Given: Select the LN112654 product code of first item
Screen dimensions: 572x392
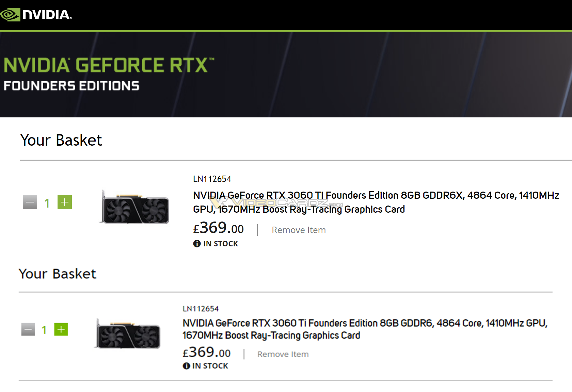Looking at the screenshot, I should [x=212, y=179].
